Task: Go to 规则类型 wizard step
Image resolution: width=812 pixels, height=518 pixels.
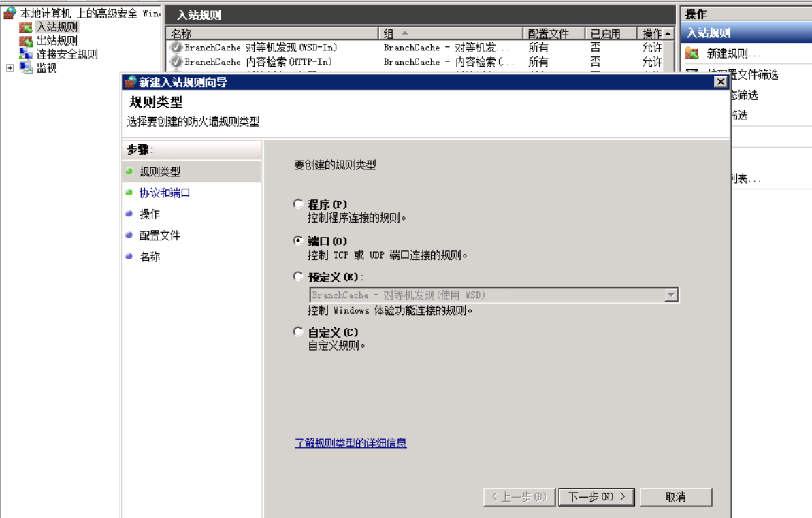Action: [x=160, y=172]
